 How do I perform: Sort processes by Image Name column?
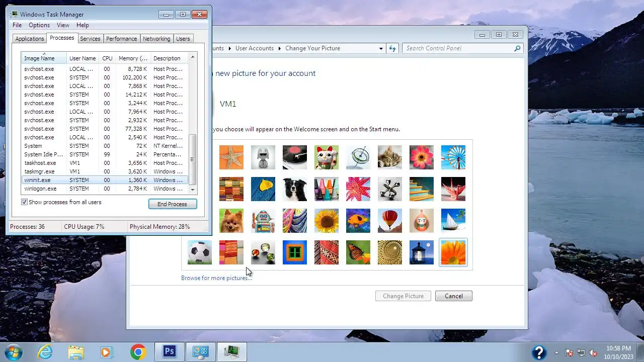click(44, 58)
